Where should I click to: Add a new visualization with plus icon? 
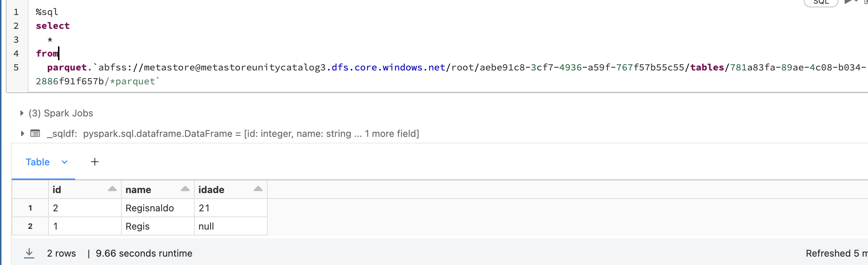(95, 162)
